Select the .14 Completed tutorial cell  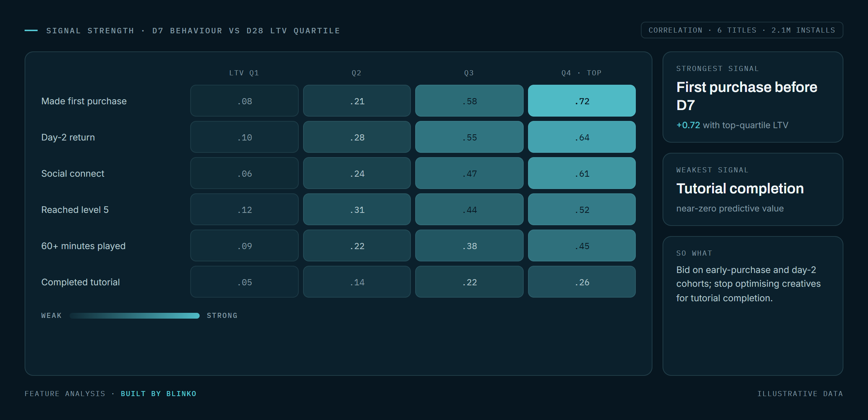click(357, 282)
